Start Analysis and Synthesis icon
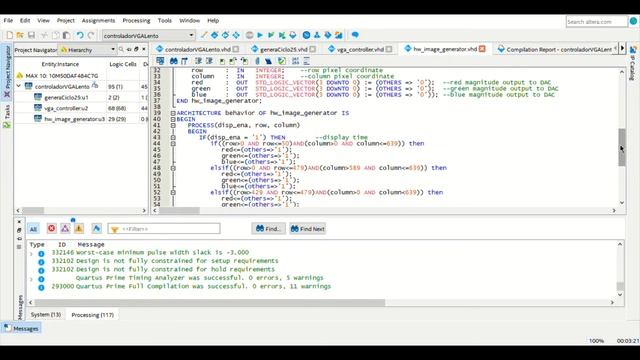The height and width of the screenshot is (360, 640). coord(271,35)
